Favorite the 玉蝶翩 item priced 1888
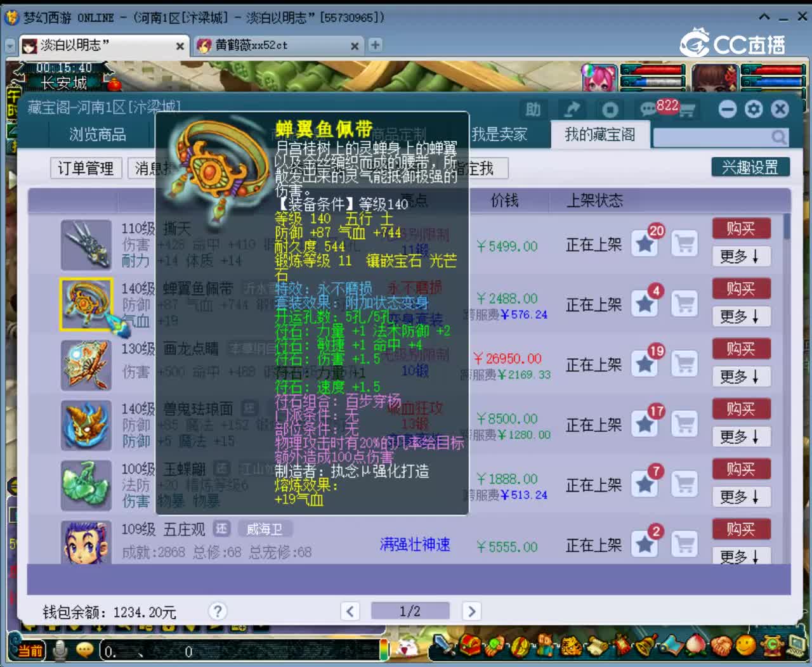This screenshot has height=667, width=812. click(645, 484)
